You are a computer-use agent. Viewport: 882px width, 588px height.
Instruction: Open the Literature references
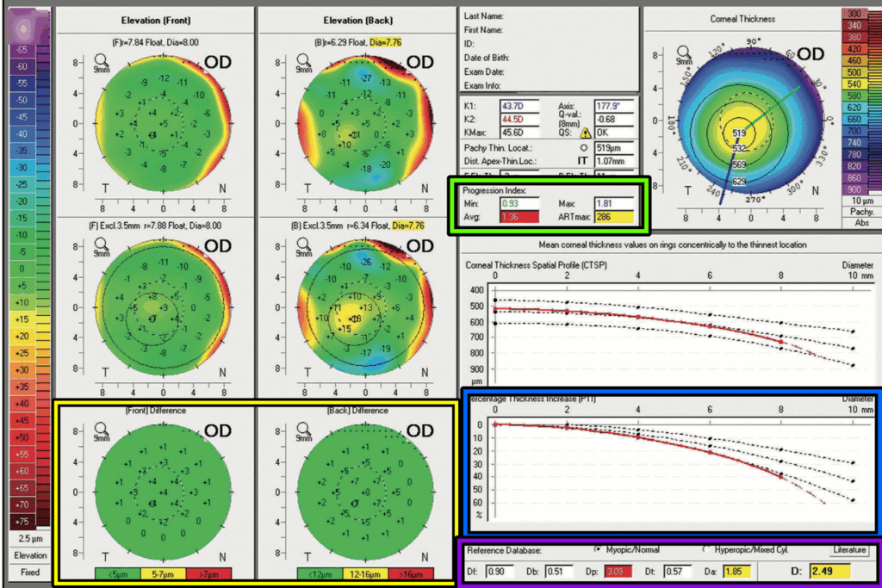point(848,549)
